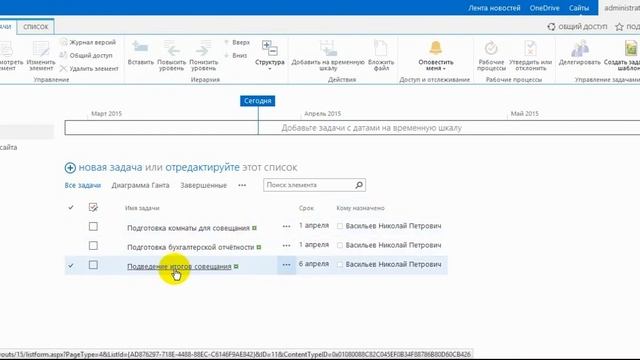Open task Подготовка комнаты для совещания

(188, 228)
